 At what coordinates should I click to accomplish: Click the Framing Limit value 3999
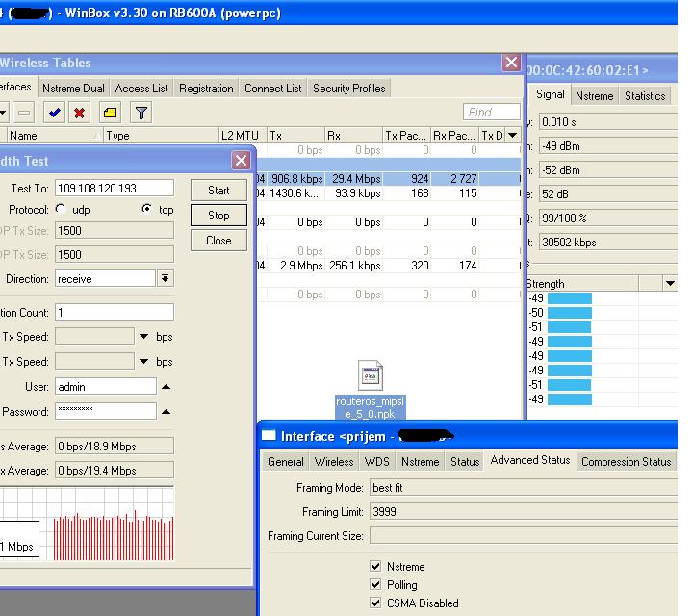524,512
